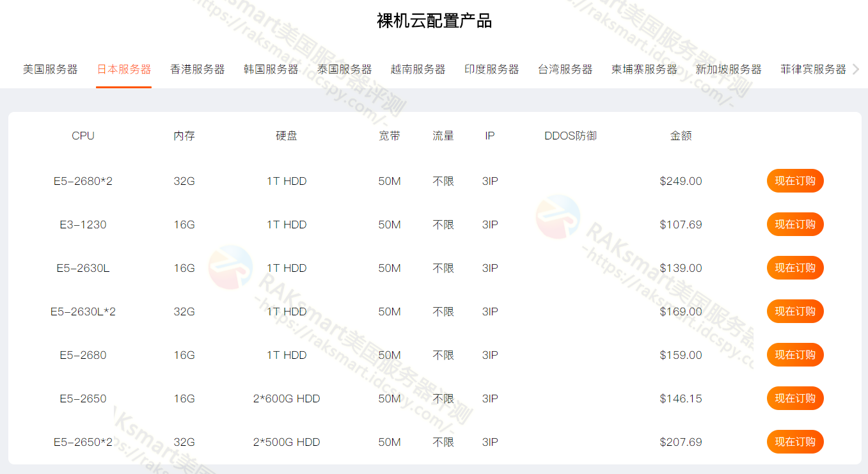
Task: Go to the 印度服务器 tab
Action: tap(491, 69)
